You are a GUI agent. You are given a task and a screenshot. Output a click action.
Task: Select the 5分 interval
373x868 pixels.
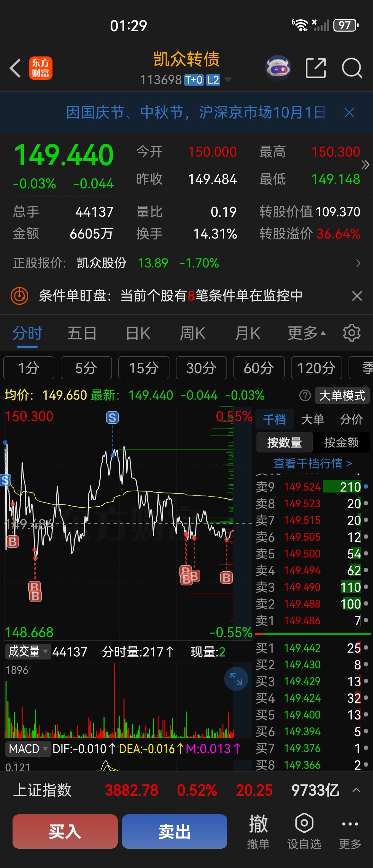86,368
